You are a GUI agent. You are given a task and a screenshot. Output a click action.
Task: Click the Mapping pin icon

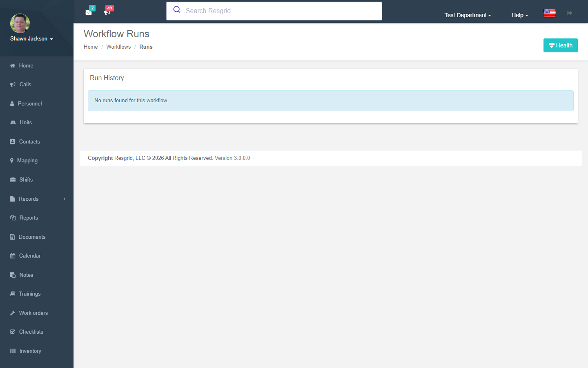pyautogui.click(x=12, y=161)
